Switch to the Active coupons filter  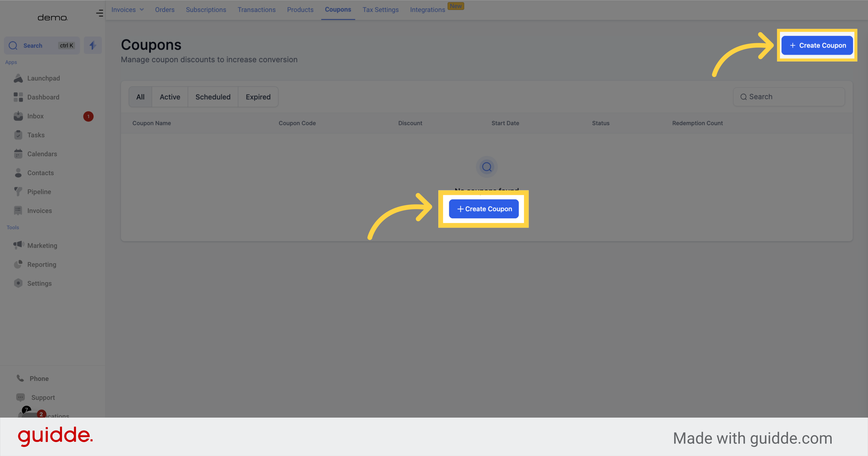coord(170,97)
